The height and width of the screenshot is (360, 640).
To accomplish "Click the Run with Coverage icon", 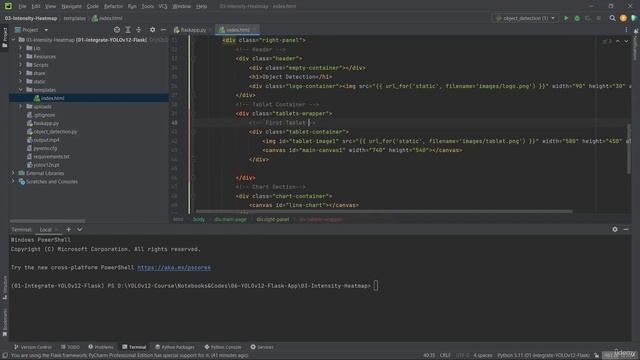I will (588, 18).
